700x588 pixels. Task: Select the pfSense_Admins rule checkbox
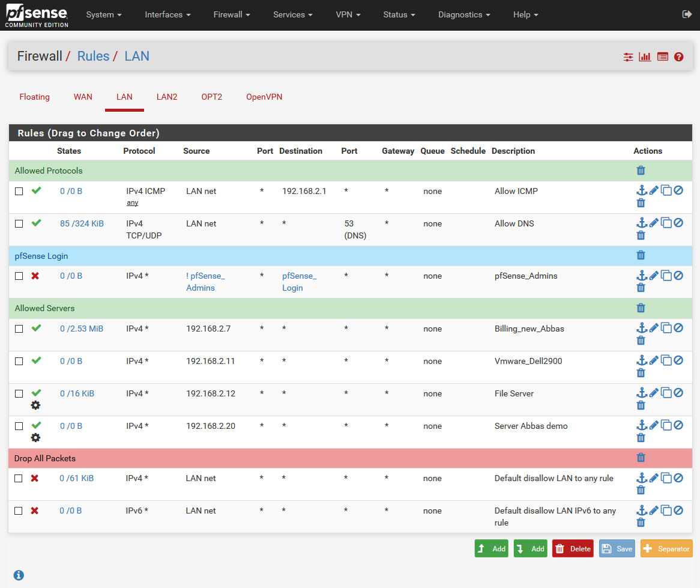19,276
